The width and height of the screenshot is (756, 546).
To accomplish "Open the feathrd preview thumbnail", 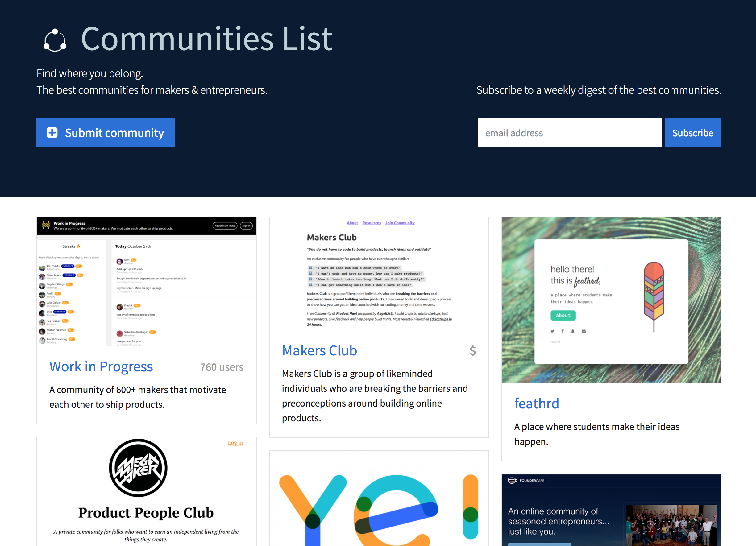I will pyautogui.click(x=611, y=300).
